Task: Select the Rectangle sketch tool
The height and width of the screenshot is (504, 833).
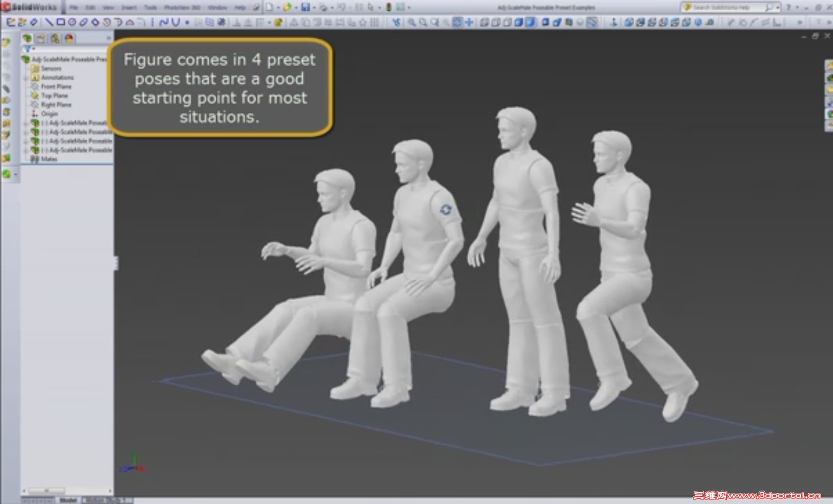Action: point(60,22)
